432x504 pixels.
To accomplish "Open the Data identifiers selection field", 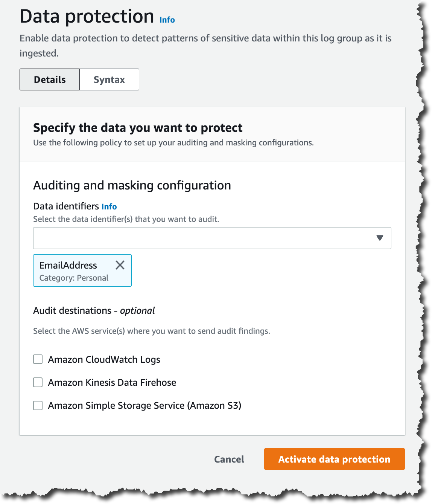I will 203,238.
